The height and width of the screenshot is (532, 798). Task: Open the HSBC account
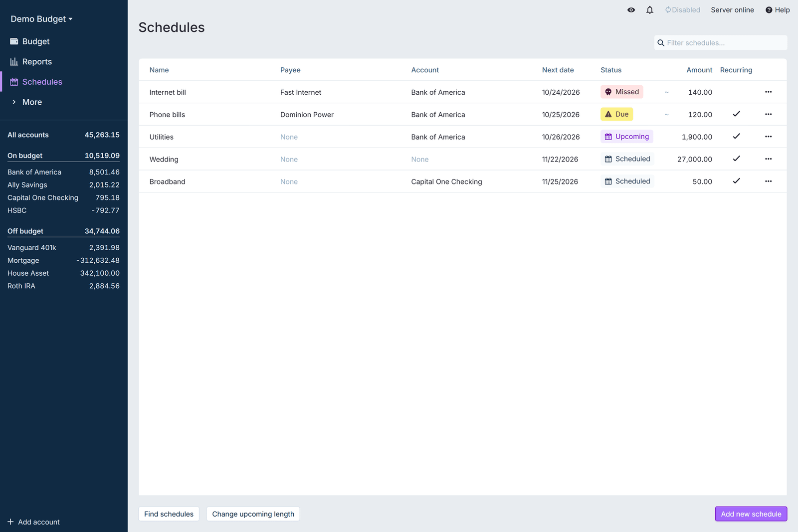(x=64, y=210)
